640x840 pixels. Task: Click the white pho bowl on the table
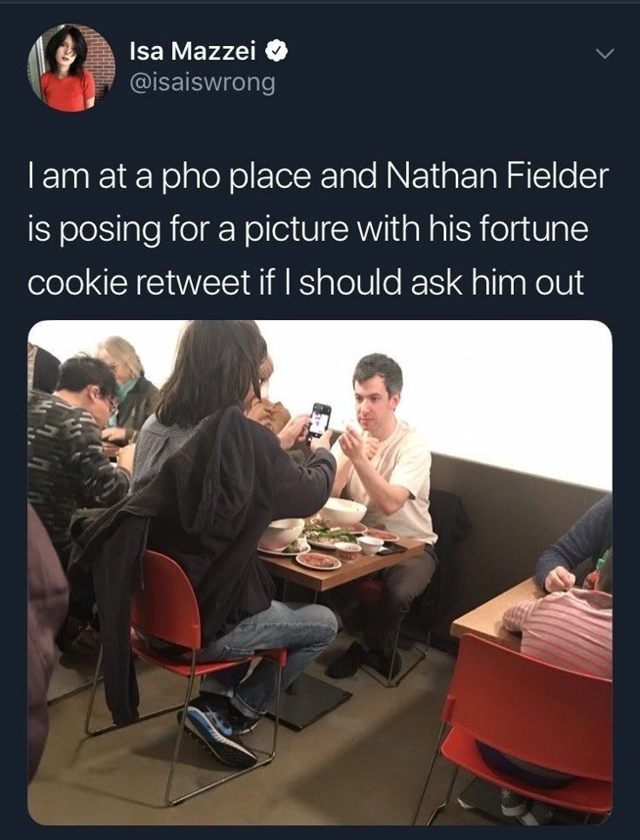coord(343,511)
